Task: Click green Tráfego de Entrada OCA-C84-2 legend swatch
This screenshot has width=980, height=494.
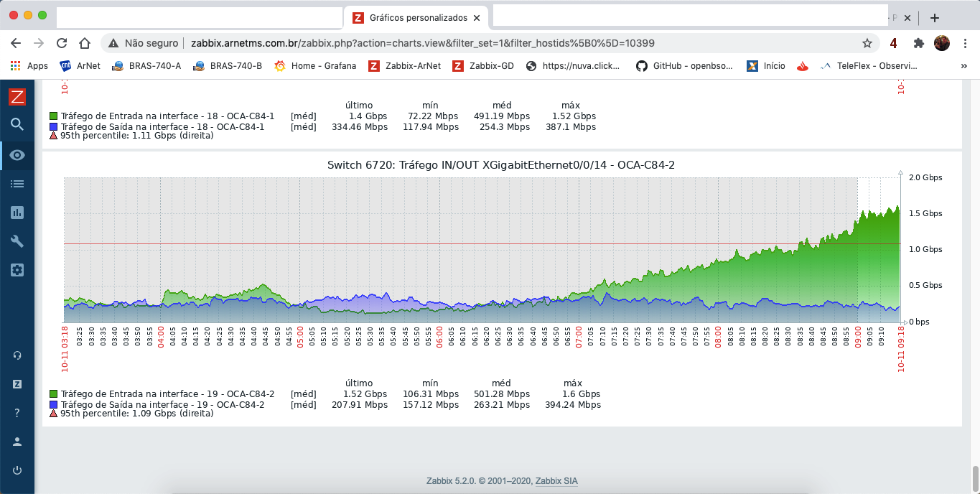Action: 54,394
